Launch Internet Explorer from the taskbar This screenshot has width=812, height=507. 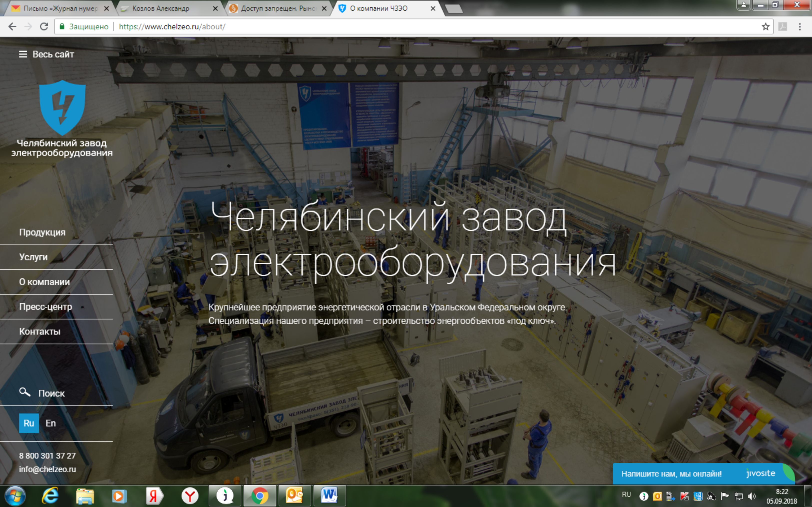point(50,496)
